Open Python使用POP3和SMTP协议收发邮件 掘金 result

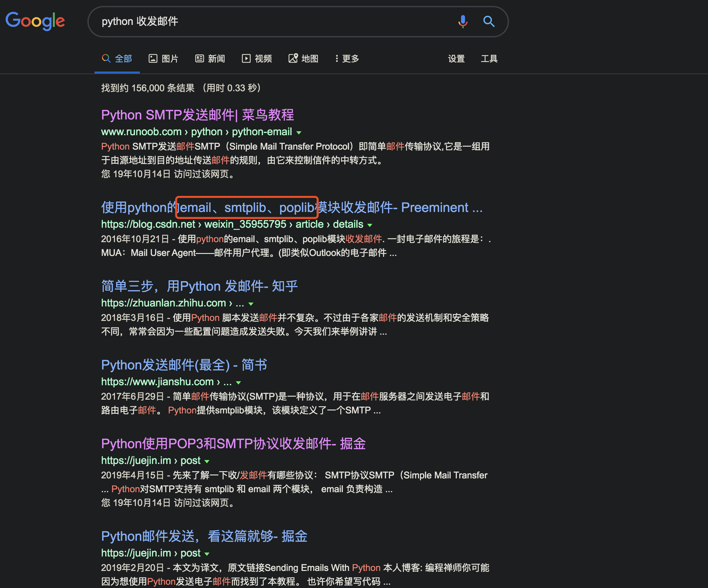tap(233, 444)
